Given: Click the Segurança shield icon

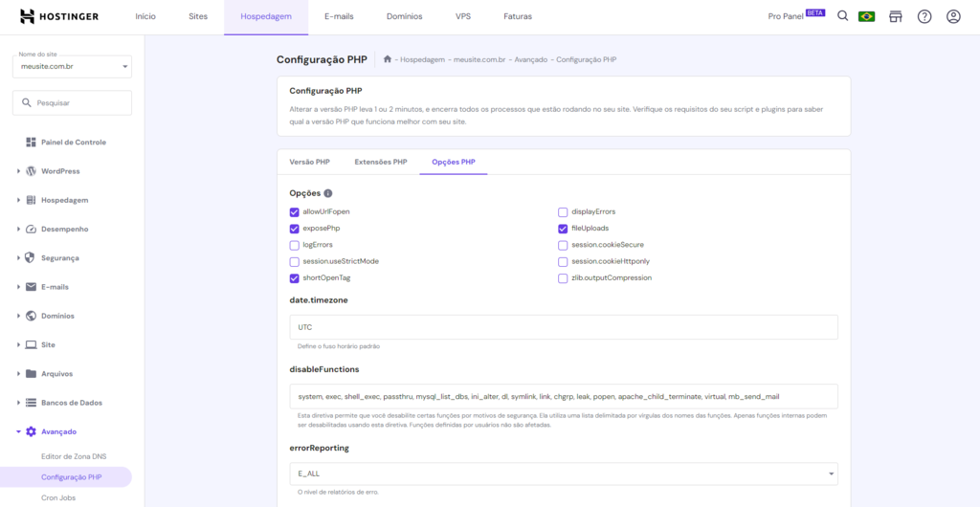Looking at the screenshot, I should [31, 258].
